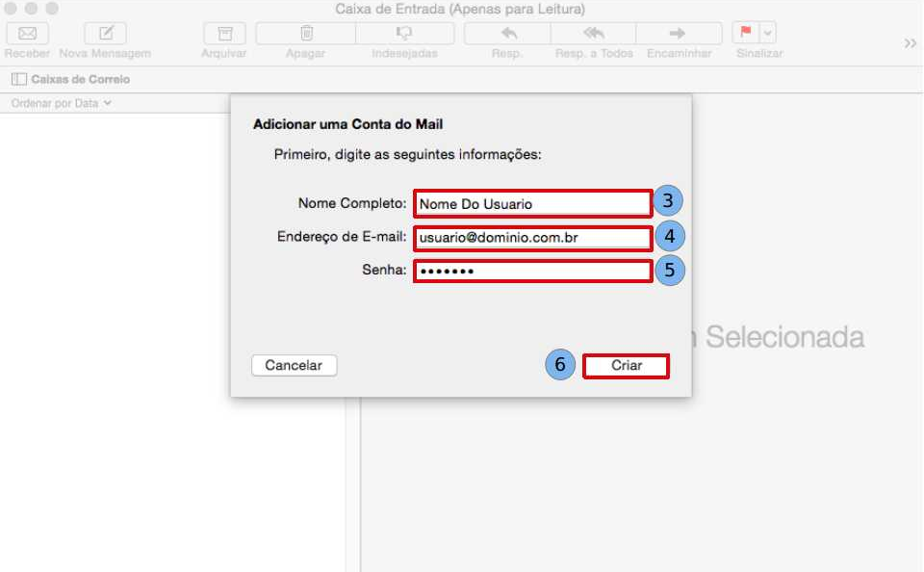Show more toolbar items via double chevron
The width and height of the screenshot is (924, 572).
911,43
